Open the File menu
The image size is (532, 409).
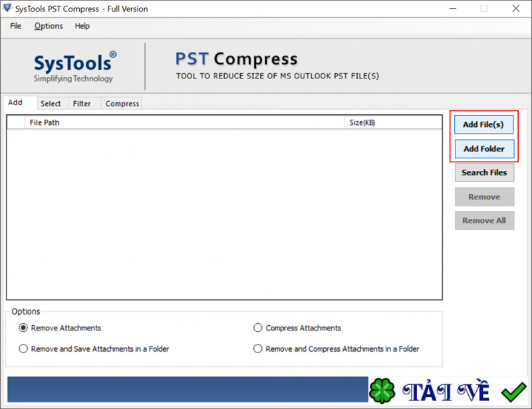tap(15, 26)
